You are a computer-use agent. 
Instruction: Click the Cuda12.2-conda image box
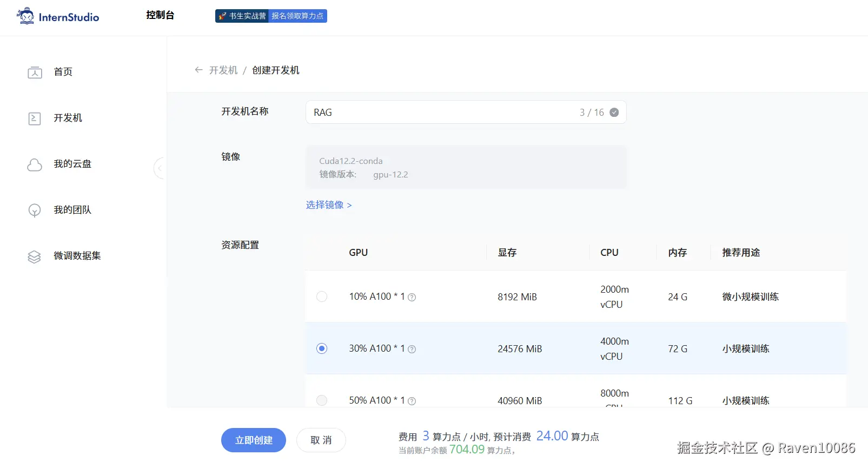tap(466, 167)
